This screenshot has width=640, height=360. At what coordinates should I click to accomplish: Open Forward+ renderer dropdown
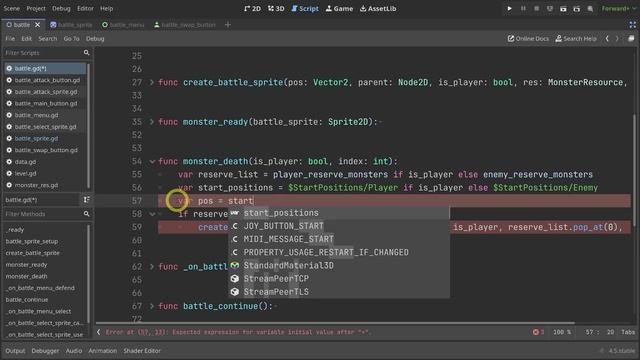(618, 9)
